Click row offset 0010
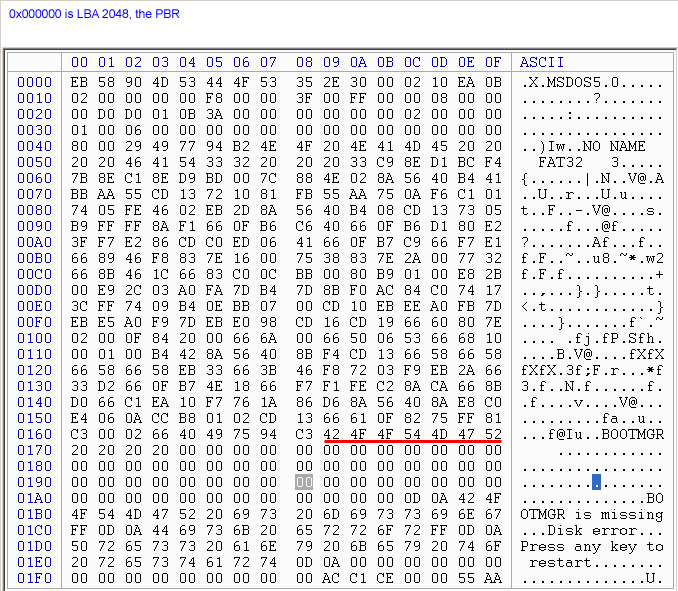Screen dimensions: 678x591 [34, 98]
